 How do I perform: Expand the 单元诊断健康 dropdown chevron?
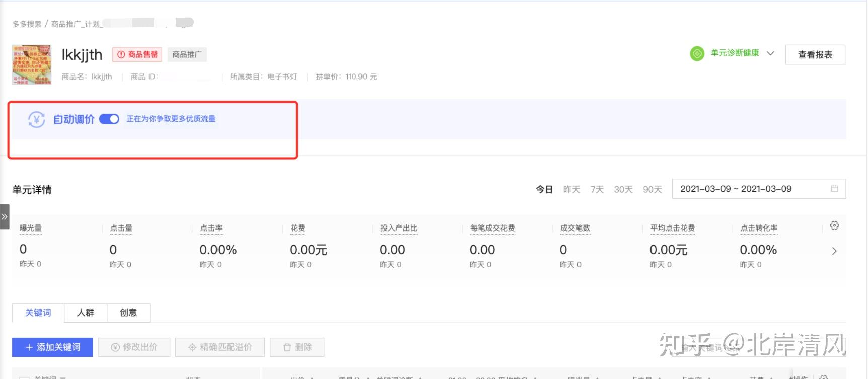(770, 53)
